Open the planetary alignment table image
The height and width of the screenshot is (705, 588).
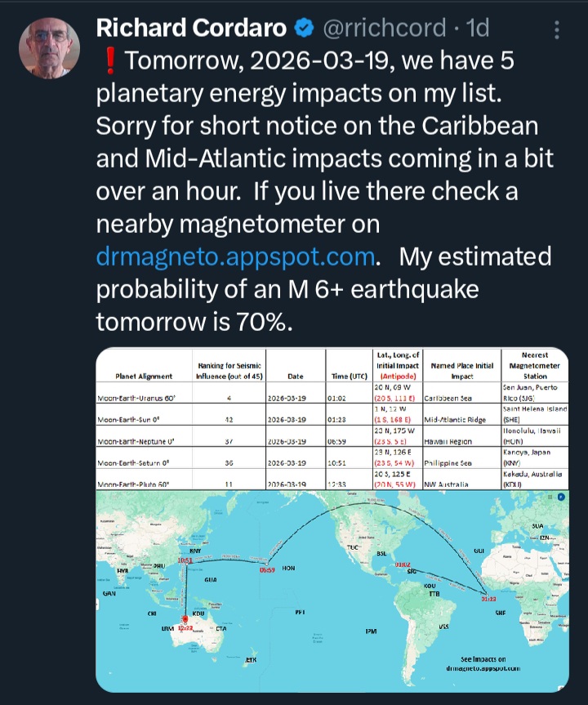pyautogui.click(x=332, y=418)
